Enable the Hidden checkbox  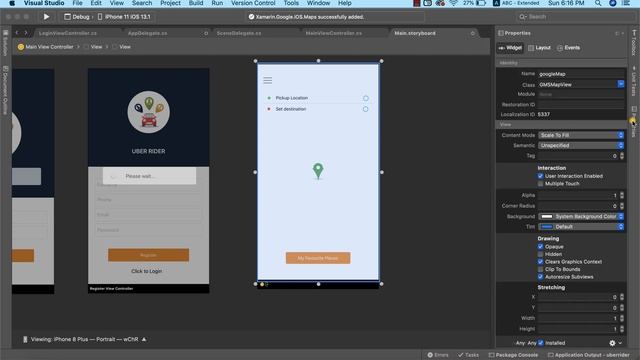click(540, 254)
